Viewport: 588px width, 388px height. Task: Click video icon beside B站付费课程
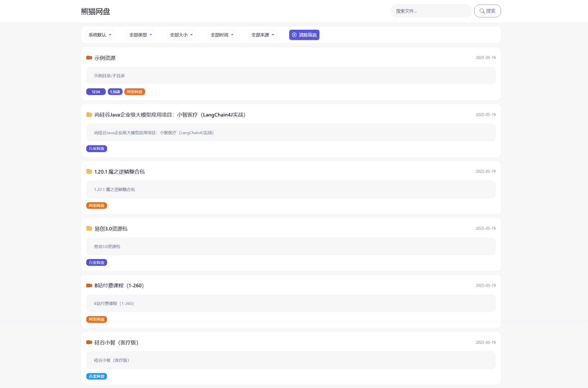[x=89, y=285]
